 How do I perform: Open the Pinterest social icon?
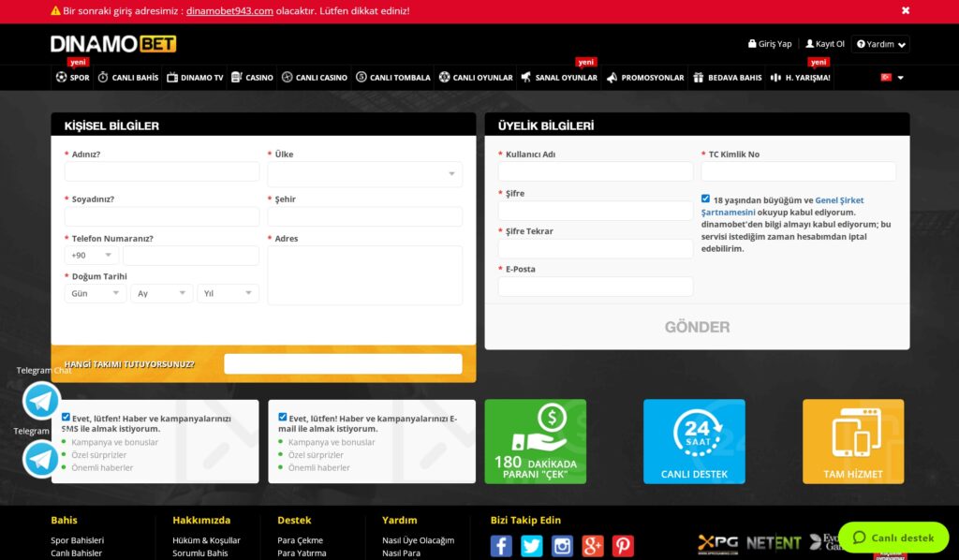[x=623, y=545]
